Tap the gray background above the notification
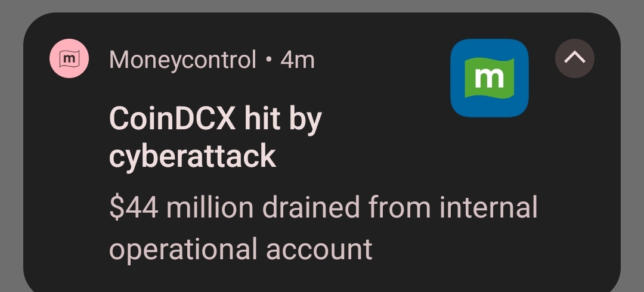The image size is (644, 292). point(322,6)
